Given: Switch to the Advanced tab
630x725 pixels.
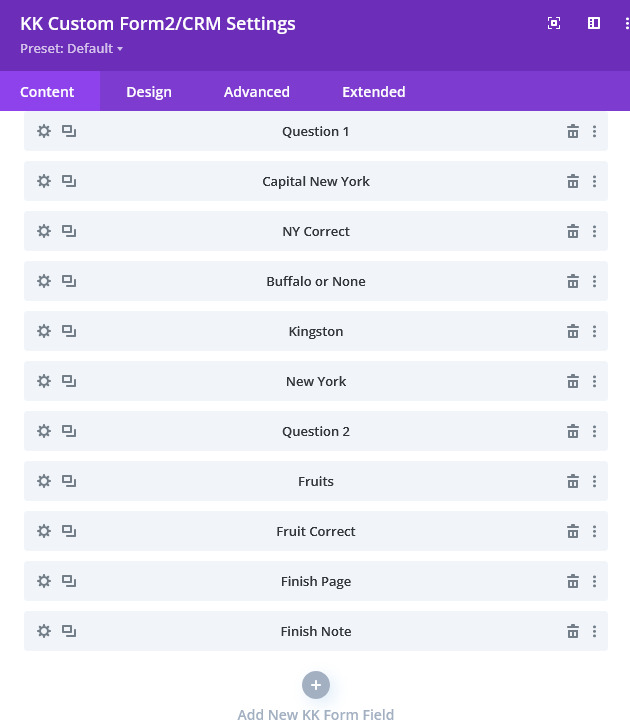Looking at the screenshot, I should pos(257,92).
